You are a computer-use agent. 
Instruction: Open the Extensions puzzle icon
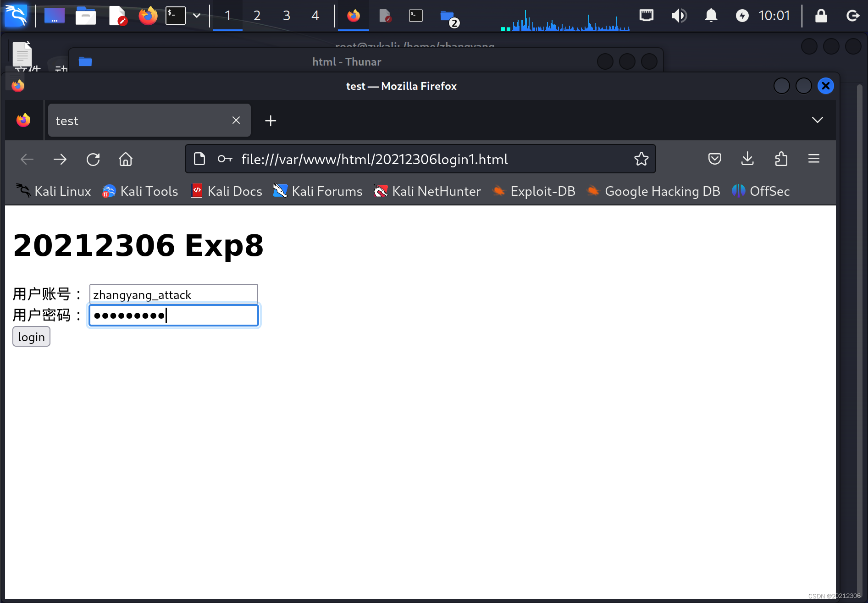[781, 159]
